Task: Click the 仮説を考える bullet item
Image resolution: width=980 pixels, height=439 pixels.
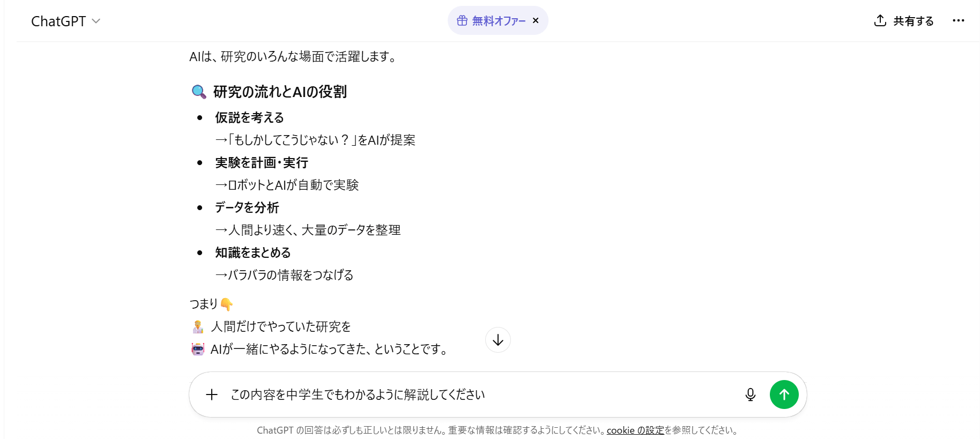Action: [249, 117]
